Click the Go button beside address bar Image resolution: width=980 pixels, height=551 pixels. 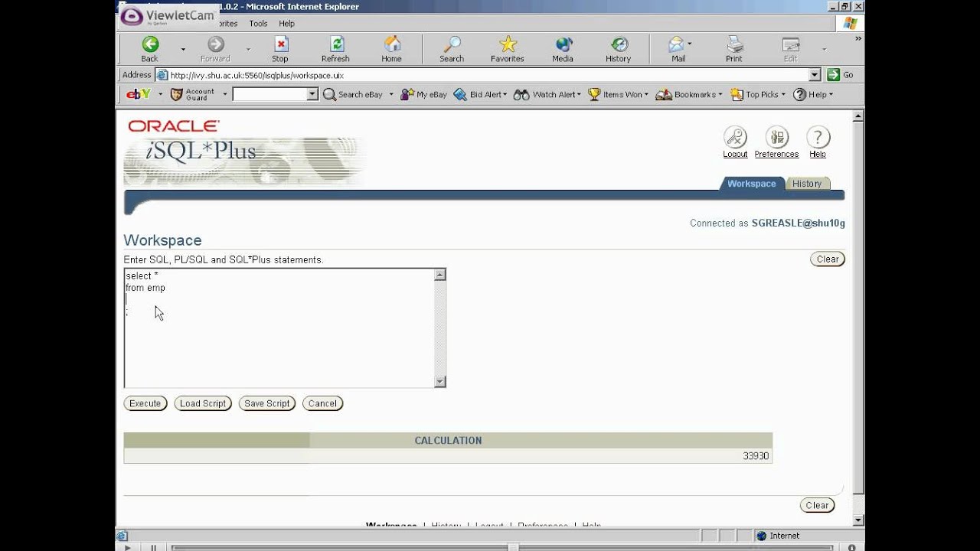pos(841,75)
